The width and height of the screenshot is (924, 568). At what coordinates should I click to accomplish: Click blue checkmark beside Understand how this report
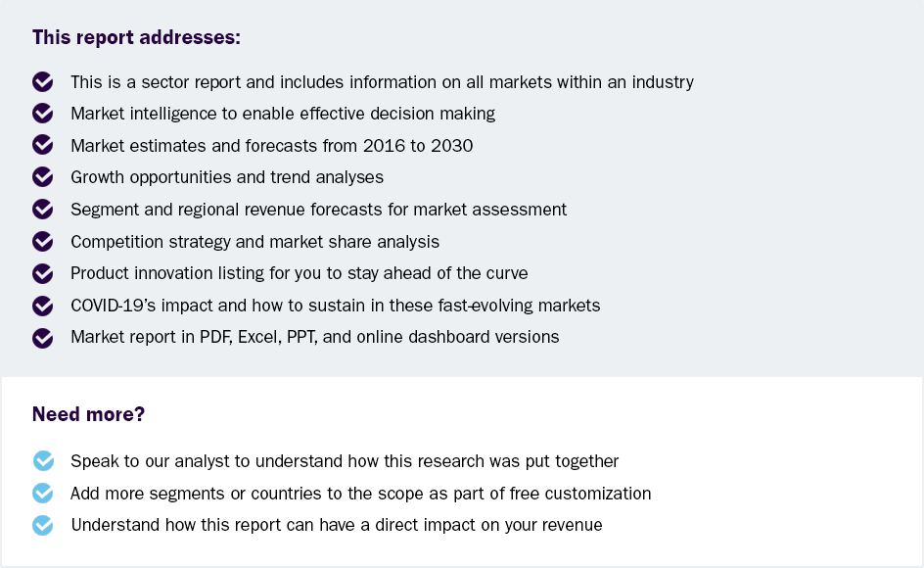(x=43, y=525)
